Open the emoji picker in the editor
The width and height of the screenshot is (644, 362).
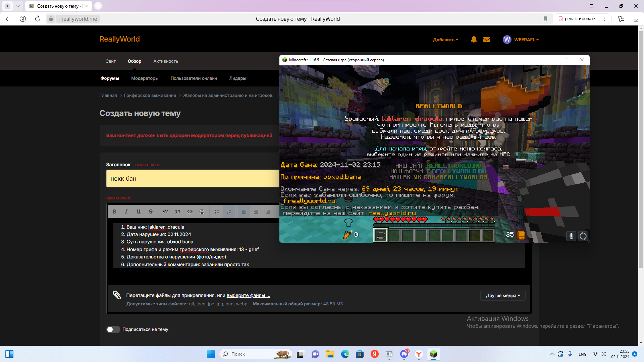(202, 212)
